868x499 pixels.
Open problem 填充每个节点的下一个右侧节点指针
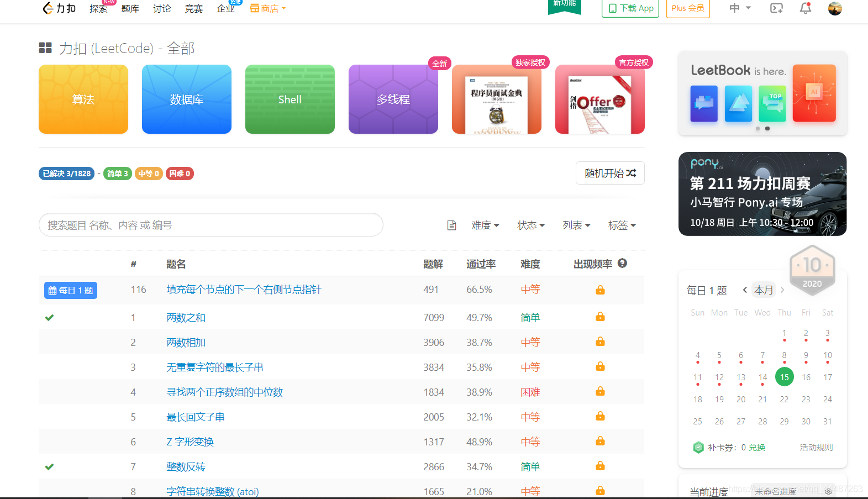click(x=244, y=290)
